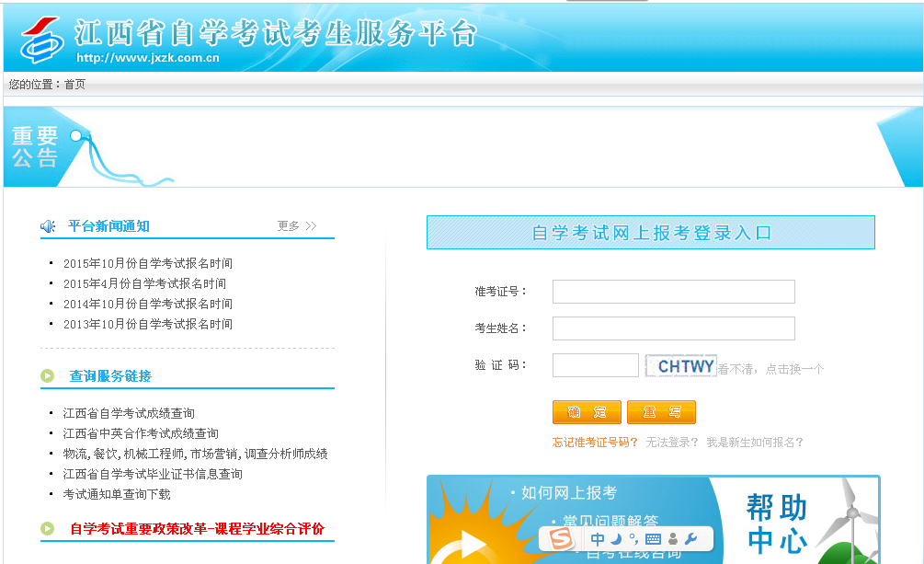
Task: Click the 帮助中心 banner text
Action: 777,524
